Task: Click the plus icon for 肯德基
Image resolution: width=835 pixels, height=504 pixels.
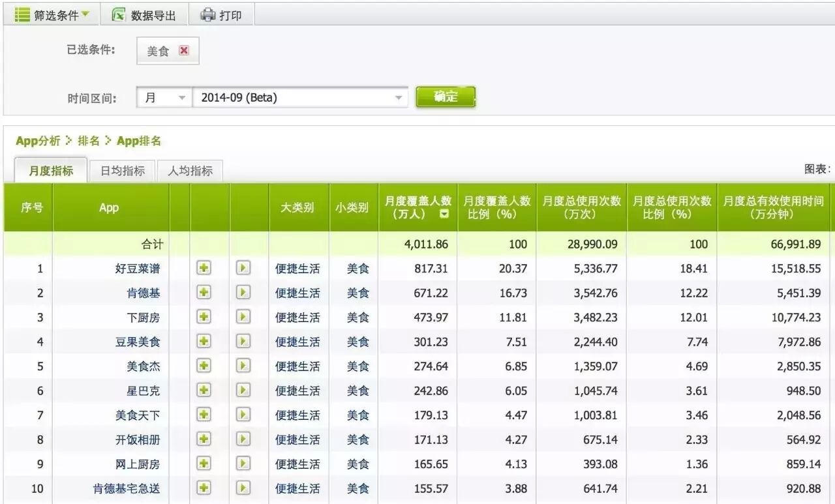Action: (204, 293)
